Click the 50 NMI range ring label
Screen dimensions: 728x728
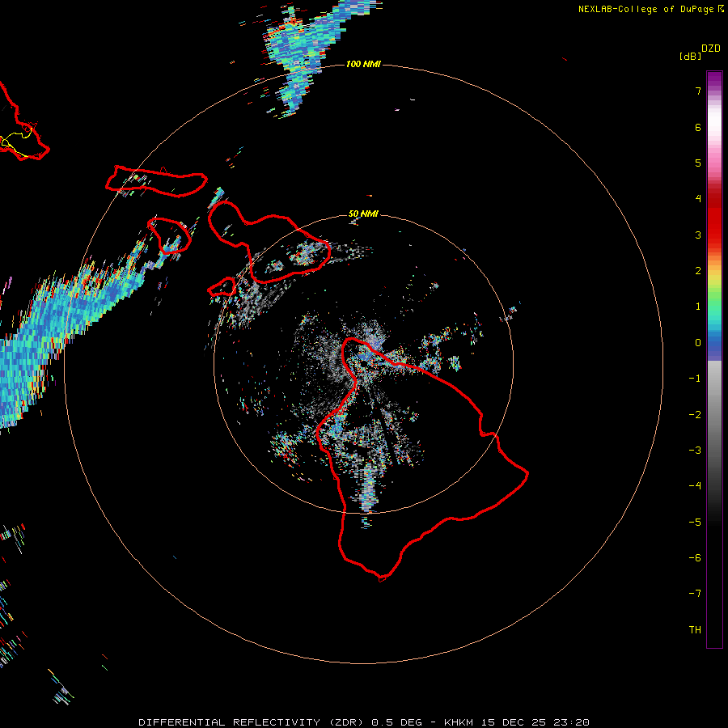[363, 214]
